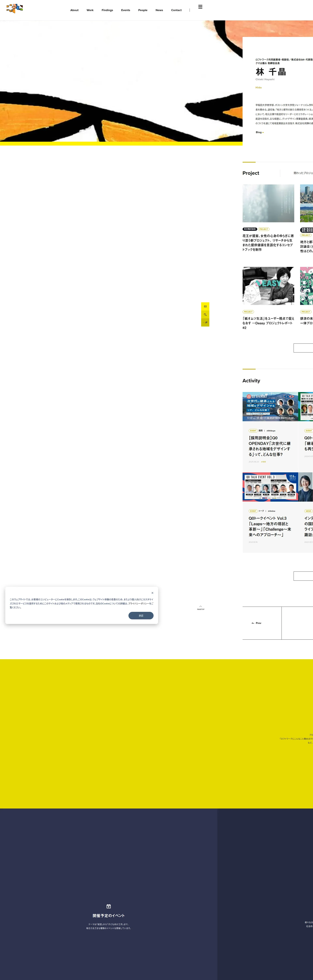Go to the People menu item
Screen dimensions: 313x980
coord(143,10)
